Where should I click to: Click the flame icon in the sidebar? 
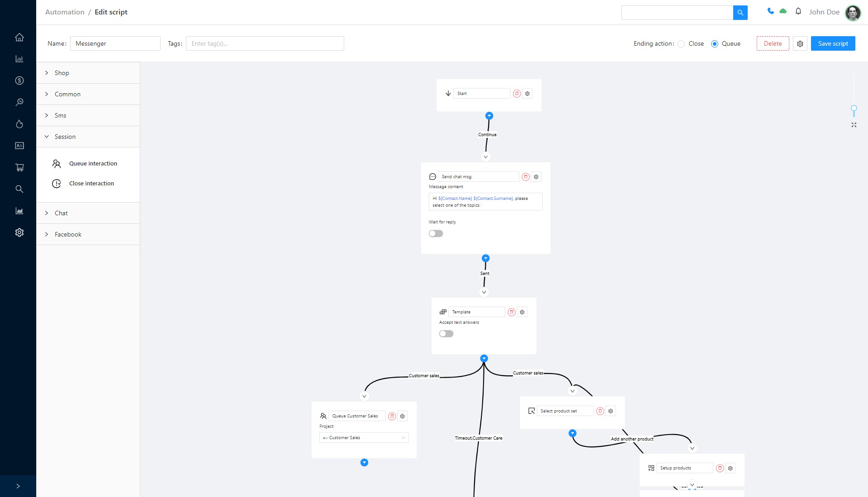[19, 124]
